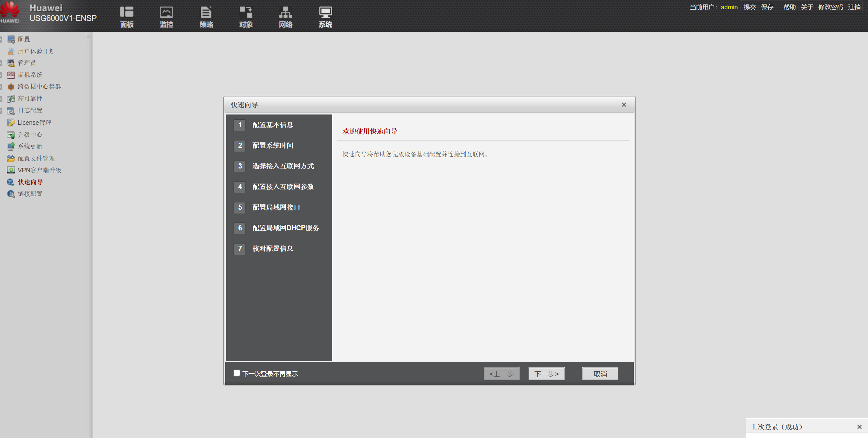Viewport: 868px width, 438px height.
Task: Click 提交 link in header
Action: click(750, 7)
